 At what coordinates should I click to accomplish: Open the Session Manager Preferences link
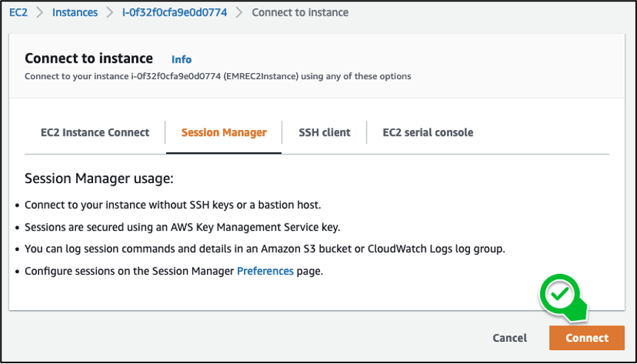265,271
